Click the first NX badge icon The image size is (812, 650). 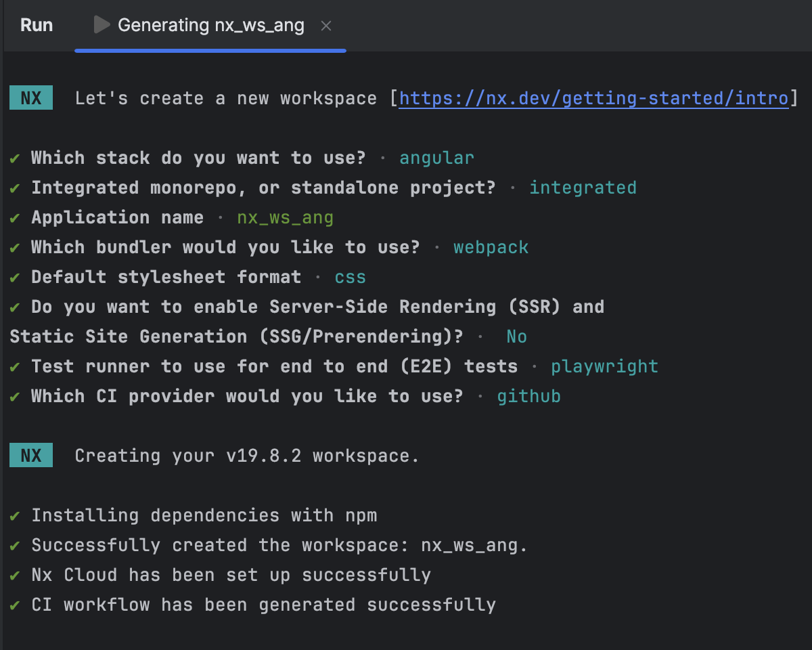click(x=30, y=98)
